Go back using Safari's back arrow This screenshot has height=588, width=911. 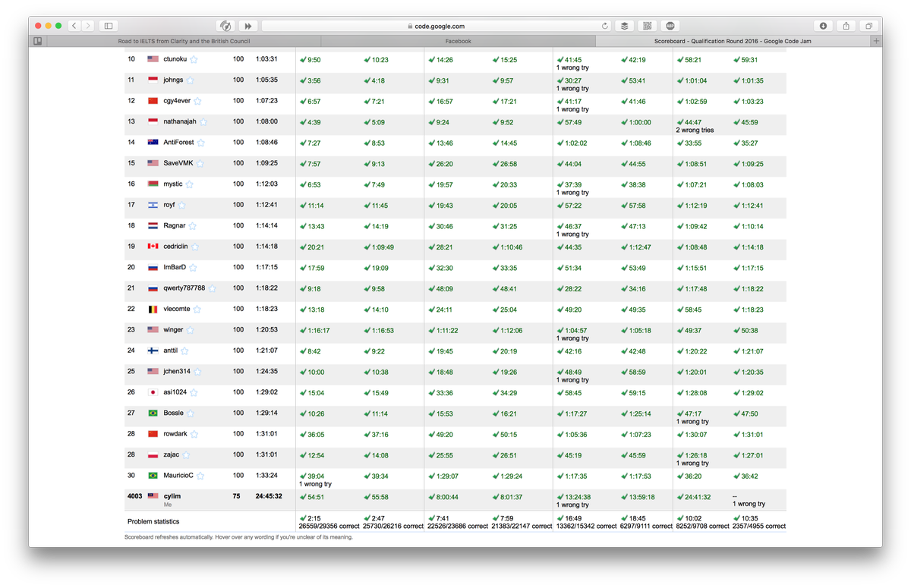tap(74, 26)
